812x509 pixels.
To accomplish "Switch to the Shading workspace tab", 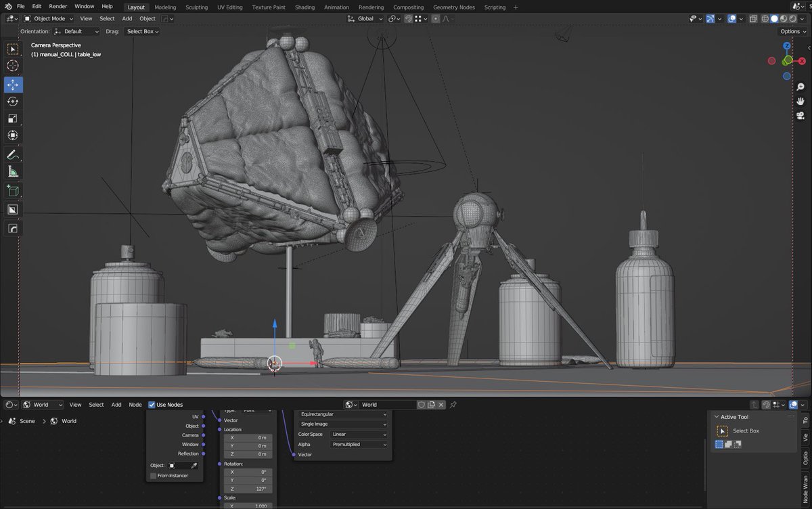I will coord(304,7).
